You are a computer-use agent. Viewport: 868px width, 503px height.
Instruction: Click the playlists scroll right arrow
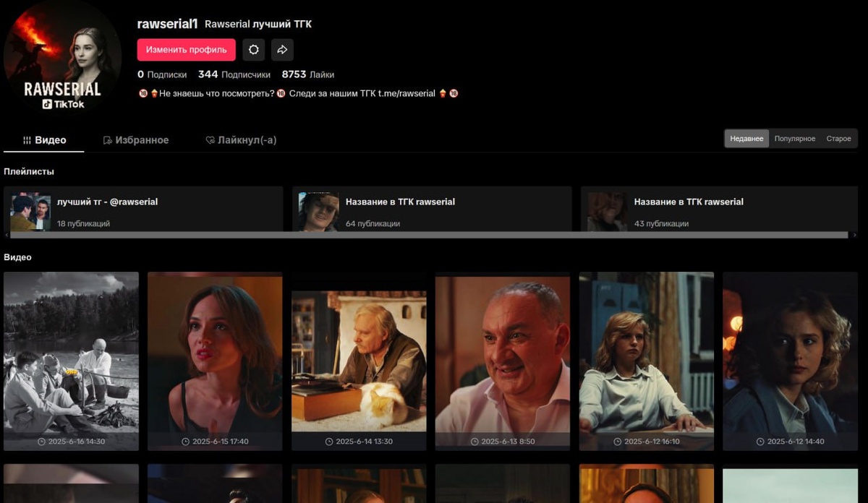tap(855, 235)
